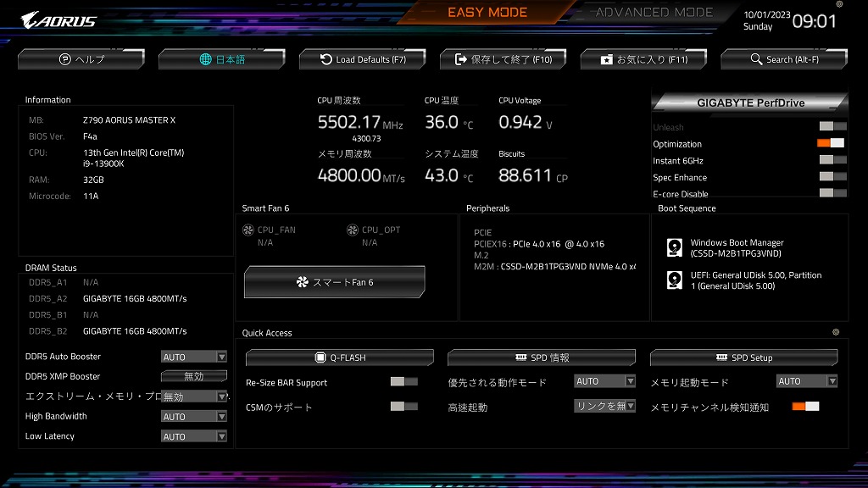Screen dimensions: 868x488
Task: Toggle DDR5 XMP Booster 無効 button
Action: coord(194,376)
